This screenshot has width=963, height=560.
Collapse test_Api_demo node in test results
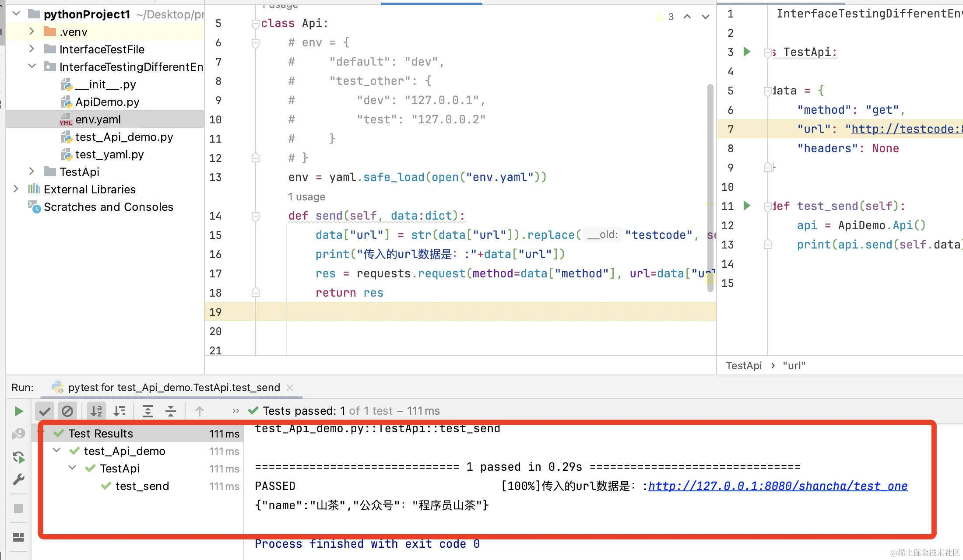(56, 451)
